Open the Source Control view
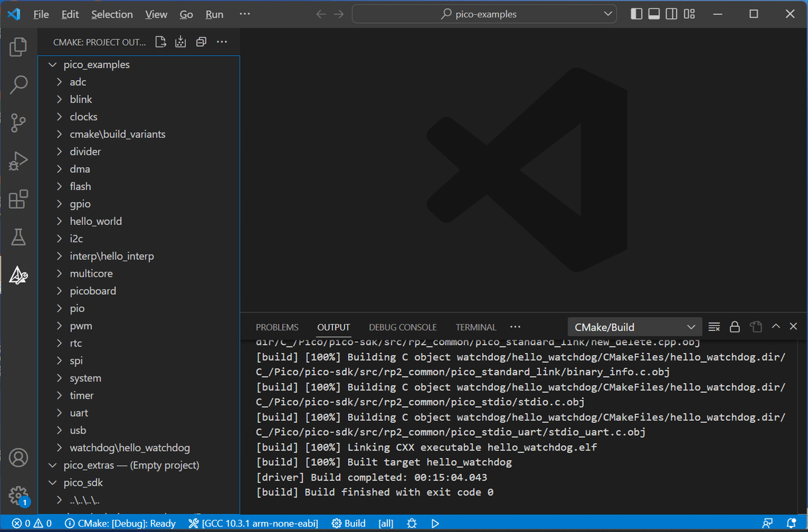Screen dimensions: 808x532 [18, 123]
